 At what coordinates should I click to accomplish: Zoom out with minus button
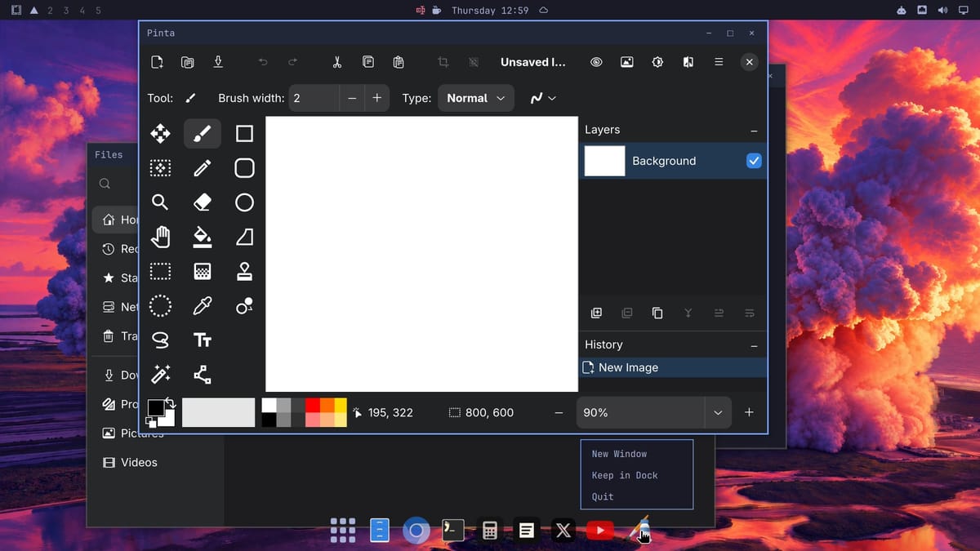coord(559,413)
